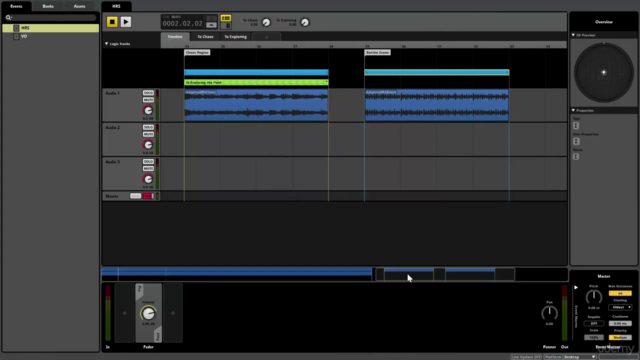The image size is (640, 360).
Task: Click the Master Pitch knob
Action: 593,297
